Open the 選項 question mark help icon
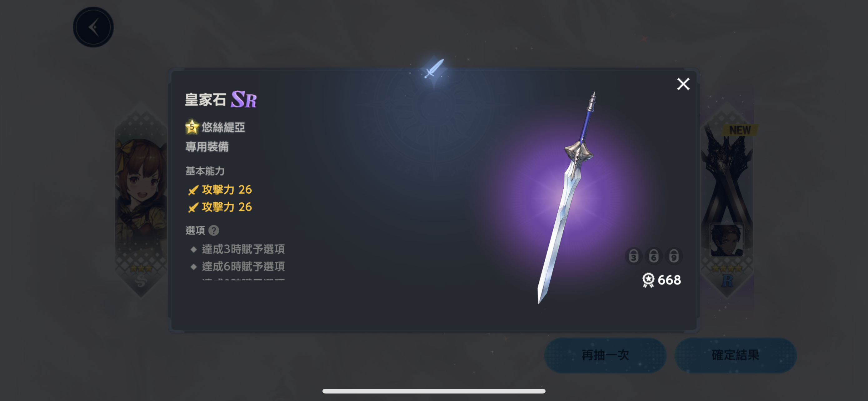Image resolution: width=868 pixels, height=401 pixels. pyautogui.click(x=214, y=230)
